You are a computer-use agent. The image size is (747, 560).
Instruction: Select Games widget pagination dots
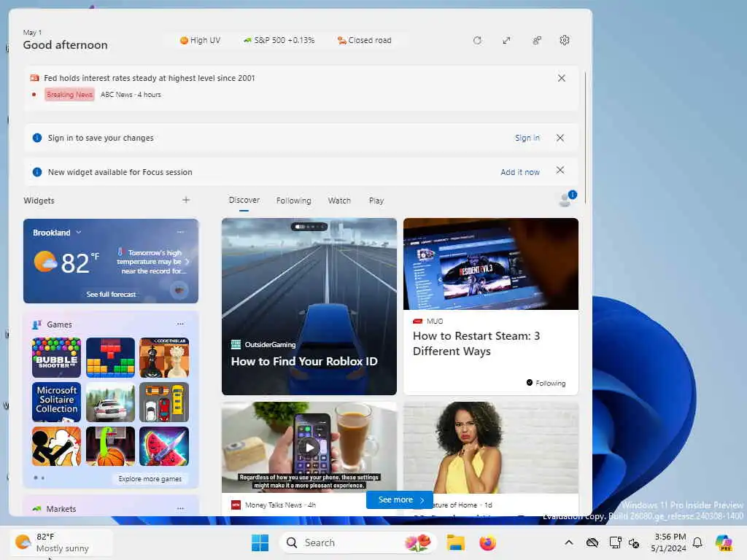tap(39, 478)
